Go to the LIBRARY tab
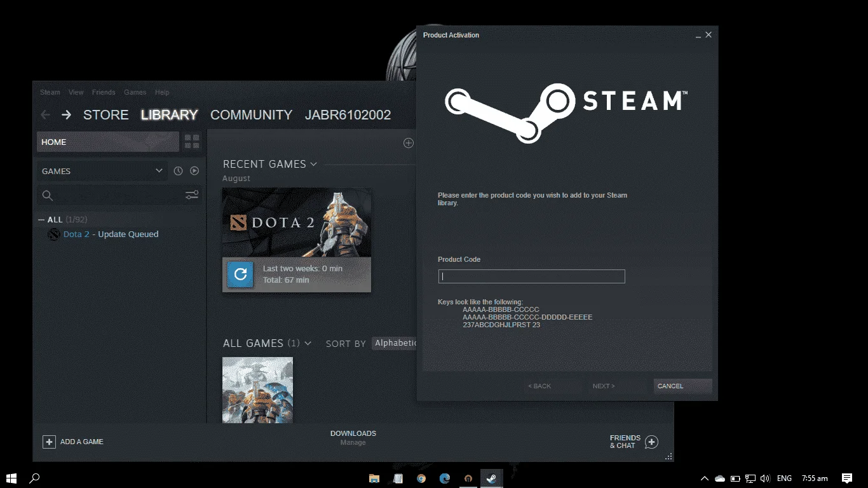 170,115
